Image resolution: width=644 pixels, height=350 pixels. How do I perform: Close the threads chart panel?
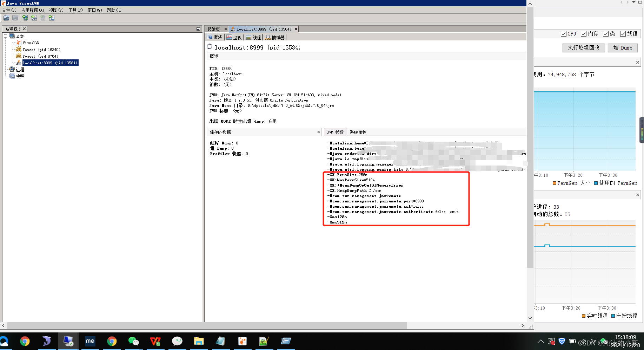pos(638,195)
